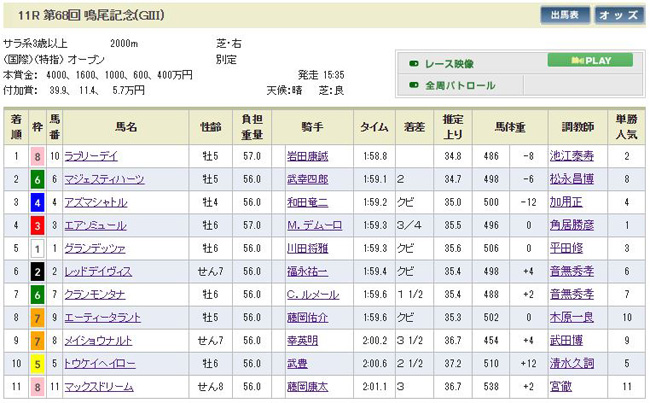Select the 全周パトロール patrol video label
Viewport: 650px width, 403px height.
(460, 86)
